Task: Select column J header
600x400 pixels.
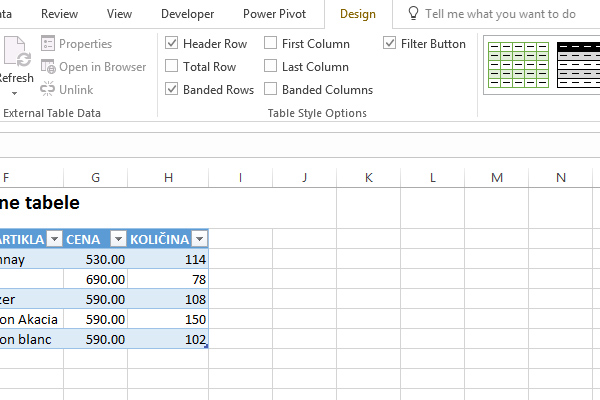Action: coord(304,178)
